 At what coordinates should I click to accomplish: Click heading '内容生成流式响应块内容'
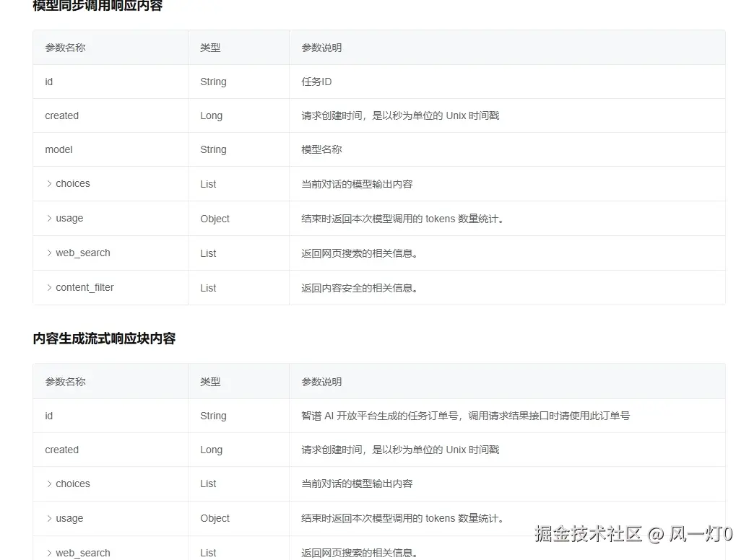pyautogui.click(x=104, y=338)
